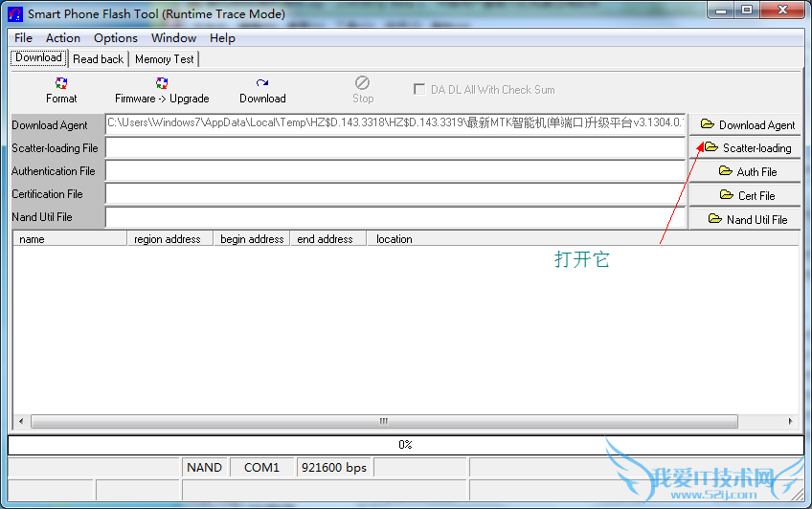The height and width of the screenshot is (509, 812).
Task: Click the Cert File button
Action: tap(746, 195)
